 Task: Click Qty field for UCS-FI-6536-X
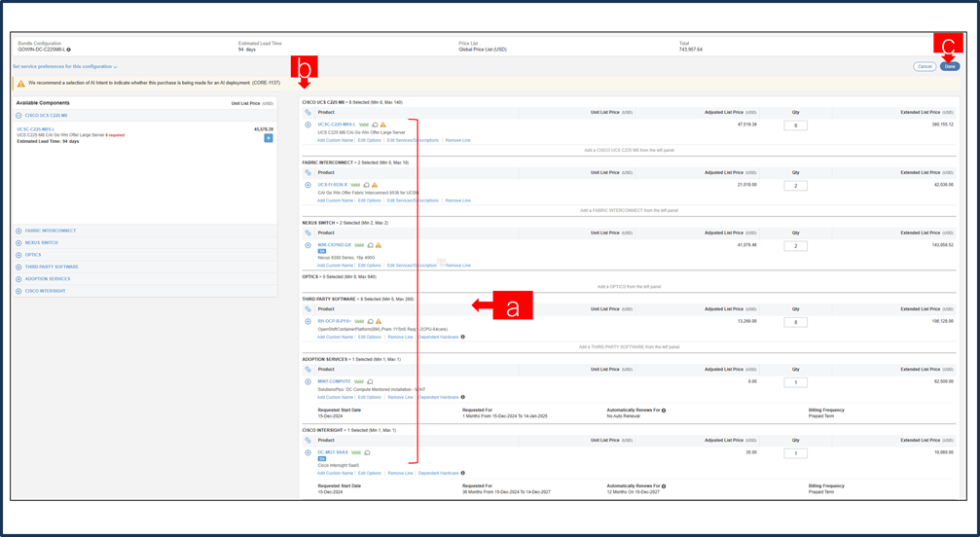click(796, 186)
